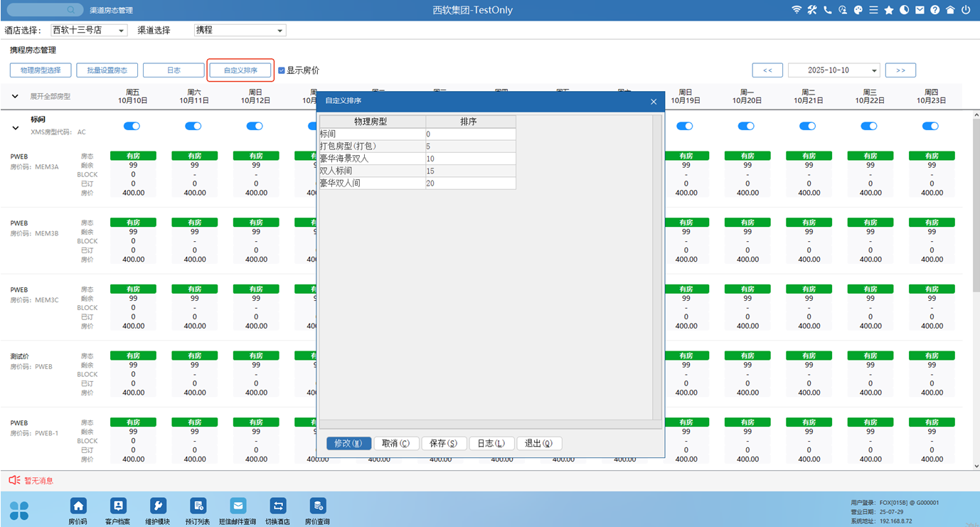Click the power icon in the top bar
Screen dimensions: 980x527
tap(966, 10)
